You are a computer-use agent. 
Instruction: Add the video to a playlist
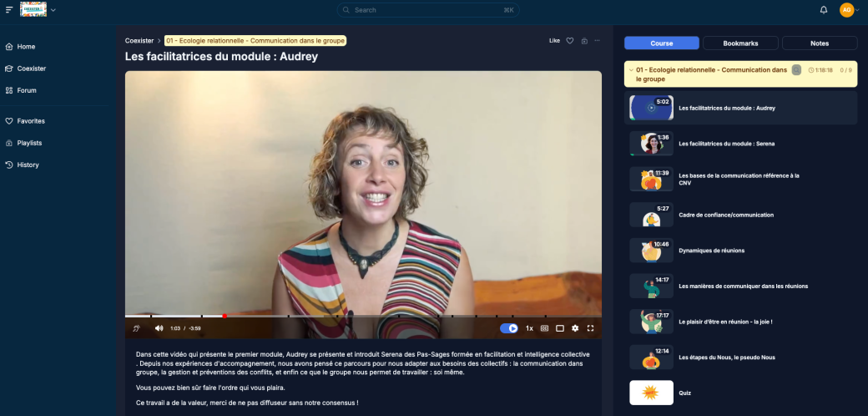[x=584, y=41]
